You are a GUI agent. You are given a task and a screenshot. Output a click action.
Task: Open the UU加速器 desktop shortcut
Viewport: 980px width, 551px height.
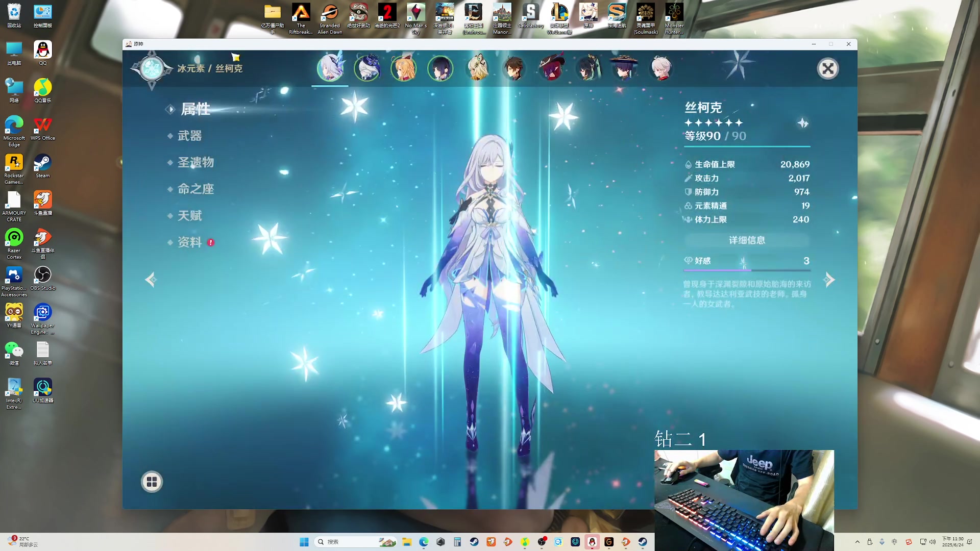43,391
